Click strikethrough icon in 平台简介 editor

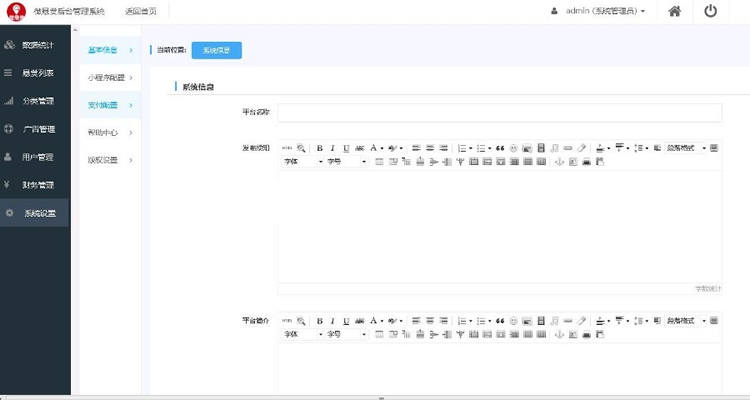tap(360, 320)
